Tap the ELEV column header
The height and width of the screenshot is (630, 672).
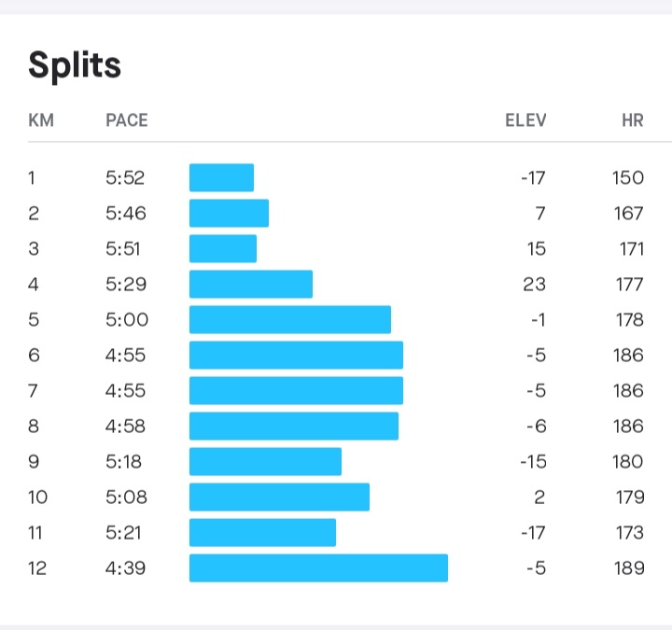click(x=525, y=120)
